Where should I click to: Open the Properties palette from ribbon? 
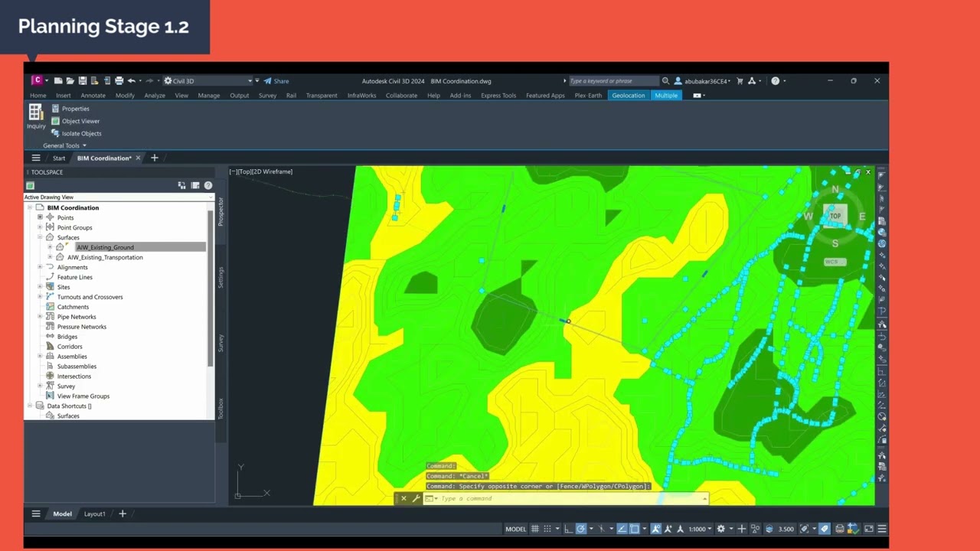click(x=70, y=109)
